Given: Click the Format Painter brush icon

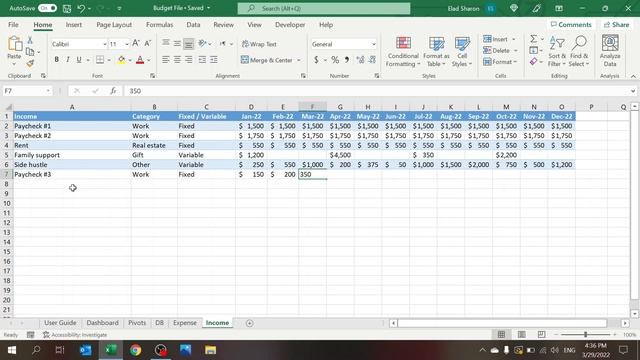Looking at the screenshot, I should 30,63.
